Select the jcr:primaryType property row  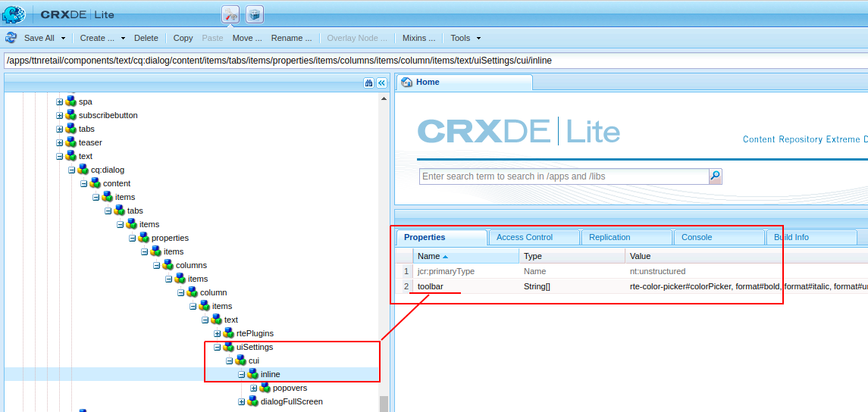point(632,272)
